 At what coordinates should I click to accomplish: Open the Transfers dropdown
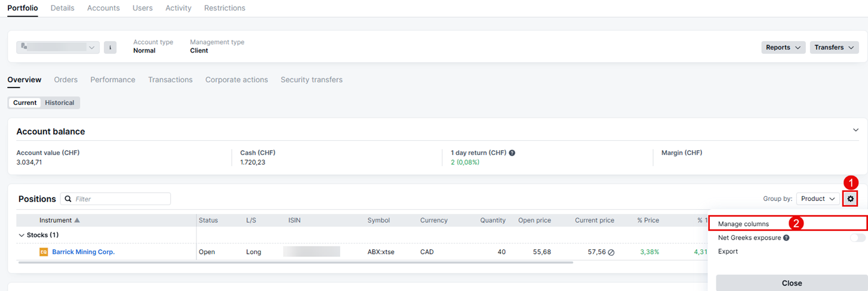834,48
